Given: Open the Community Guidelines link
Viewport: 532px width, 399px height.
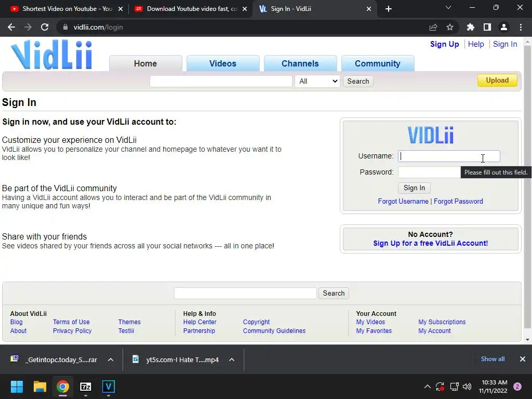Looking at the screenshot, I should pyautogui.click(x=274, y=331).
